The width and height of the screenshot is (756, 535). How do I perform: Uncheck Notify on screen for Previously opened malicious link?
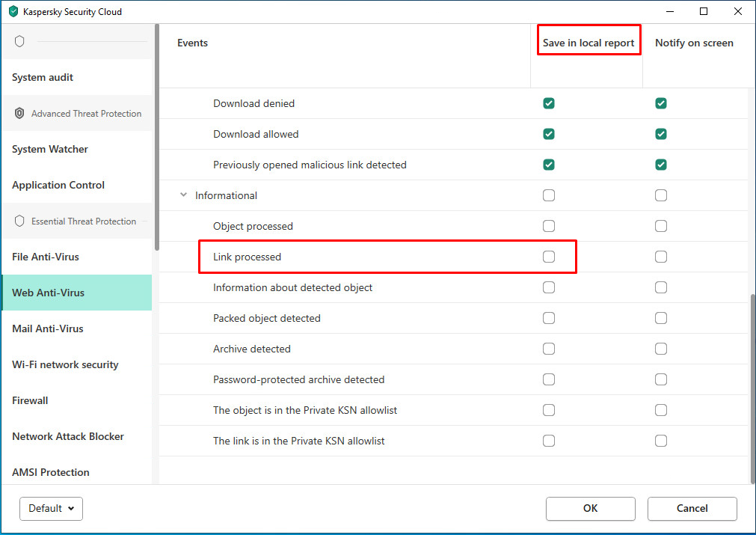coord(661,165)
